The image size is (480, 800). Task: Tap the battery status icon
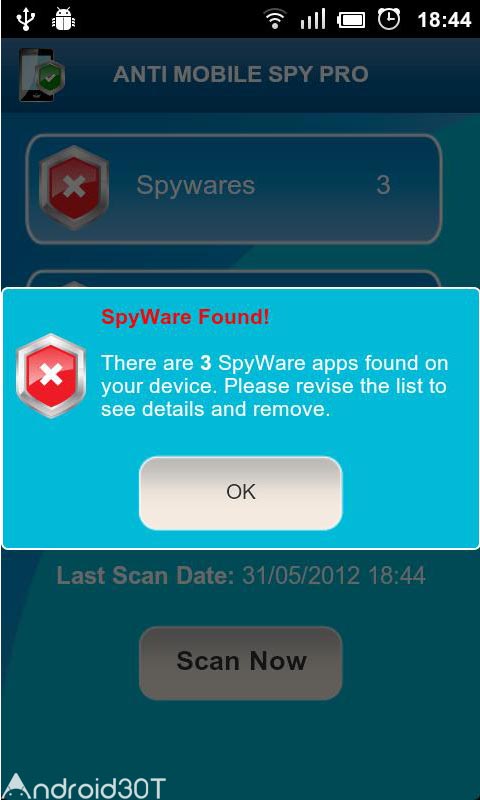351,20
